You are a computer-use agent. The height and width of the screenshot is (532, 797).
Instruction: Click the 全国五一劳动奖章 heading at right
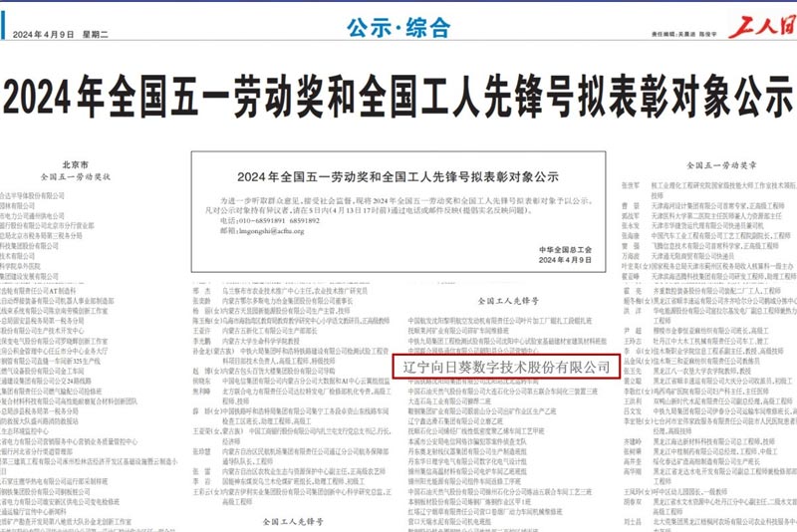(720, 163)
